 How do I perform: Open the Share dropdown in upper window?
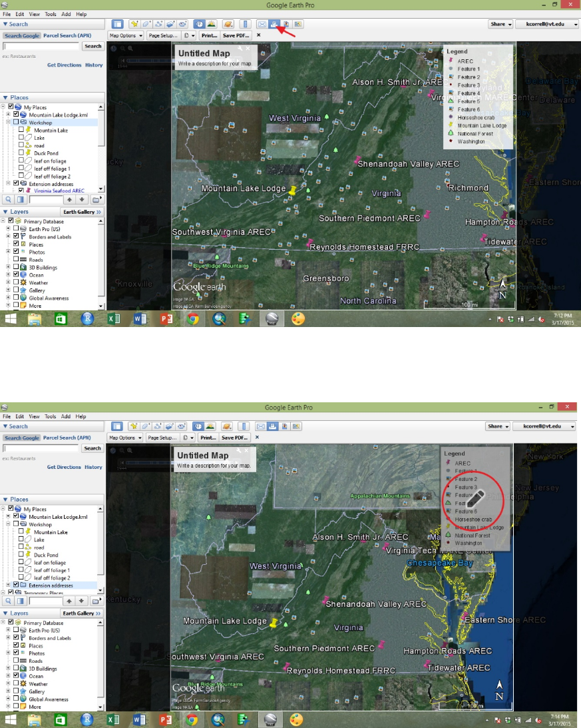point(500,24)
